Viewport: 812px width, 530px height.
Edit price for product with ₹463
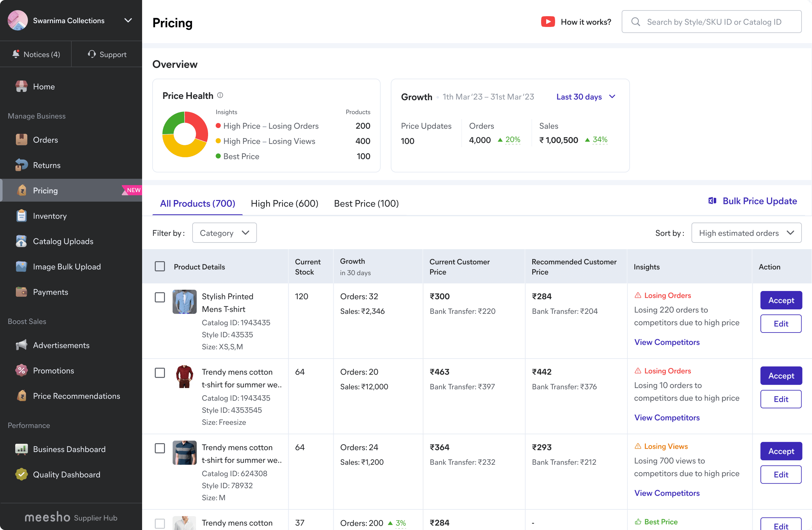(x=781, y=399)
